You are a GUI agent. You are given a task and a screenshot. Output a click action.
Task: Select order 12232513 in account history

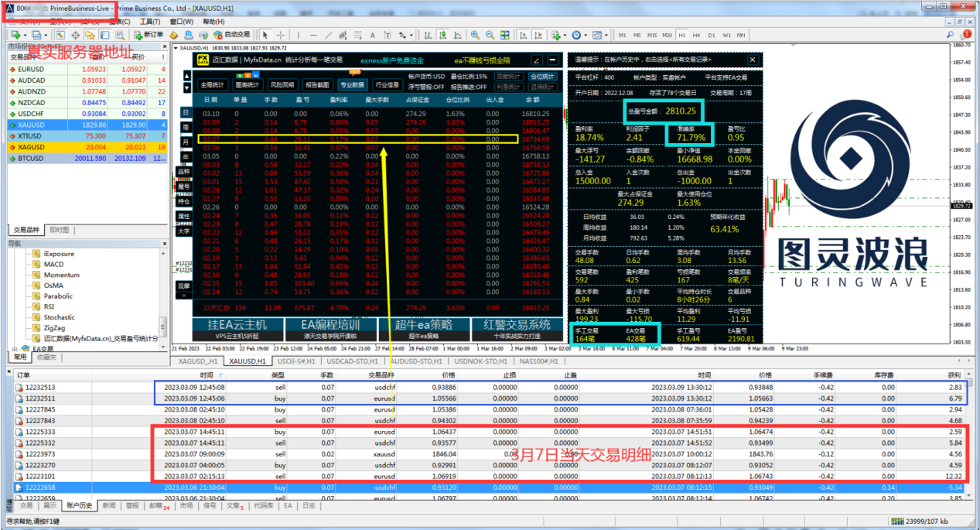tap(490, 387)
